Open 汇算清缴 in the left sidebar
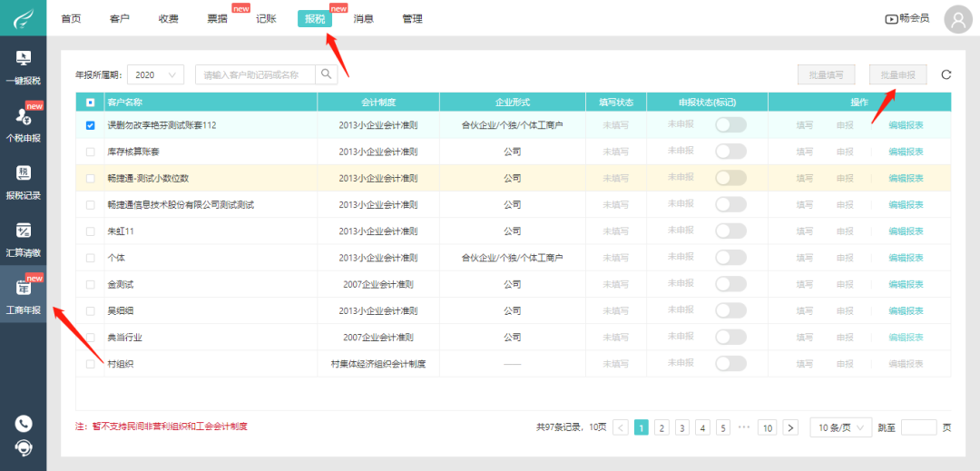The width and height of the screenshot is (980, 471). coord(23,238)
